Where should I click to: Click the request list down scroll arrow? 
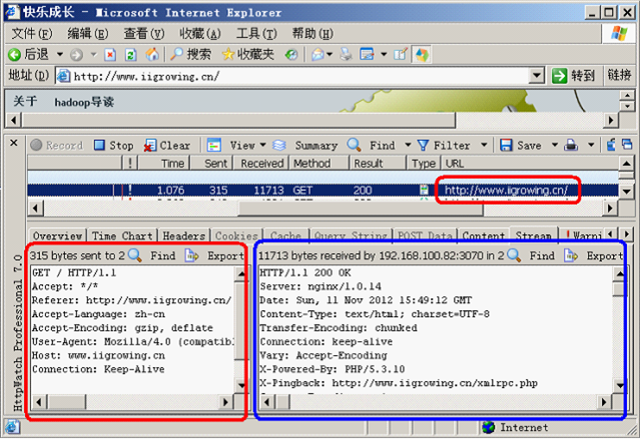[x=626, y=191]
